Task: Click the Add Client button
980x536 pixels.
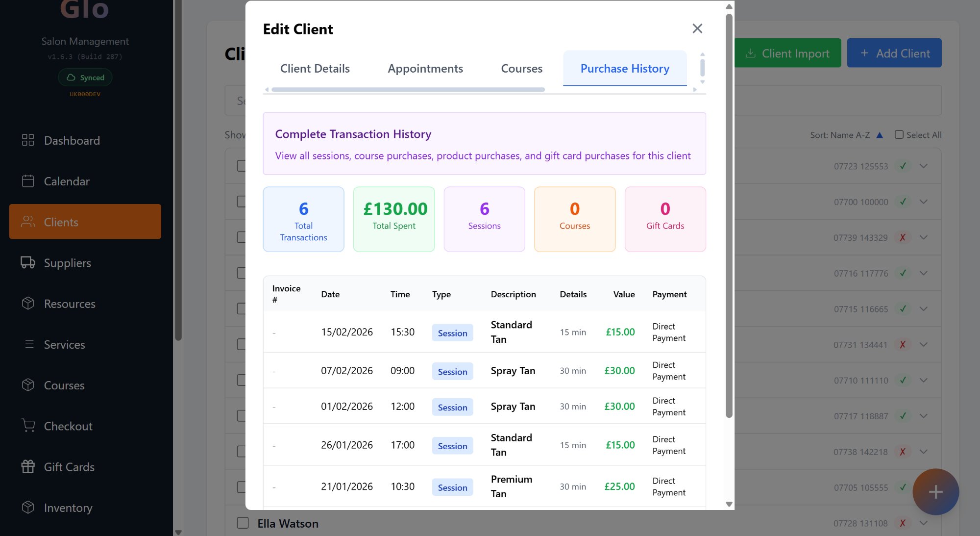Action: click(894, 53)
